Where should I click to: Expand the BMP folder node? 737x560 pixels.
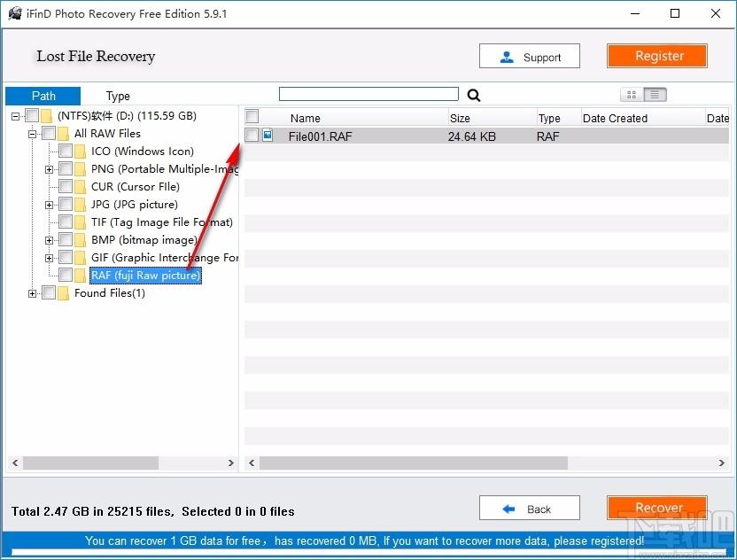point(49,241)
